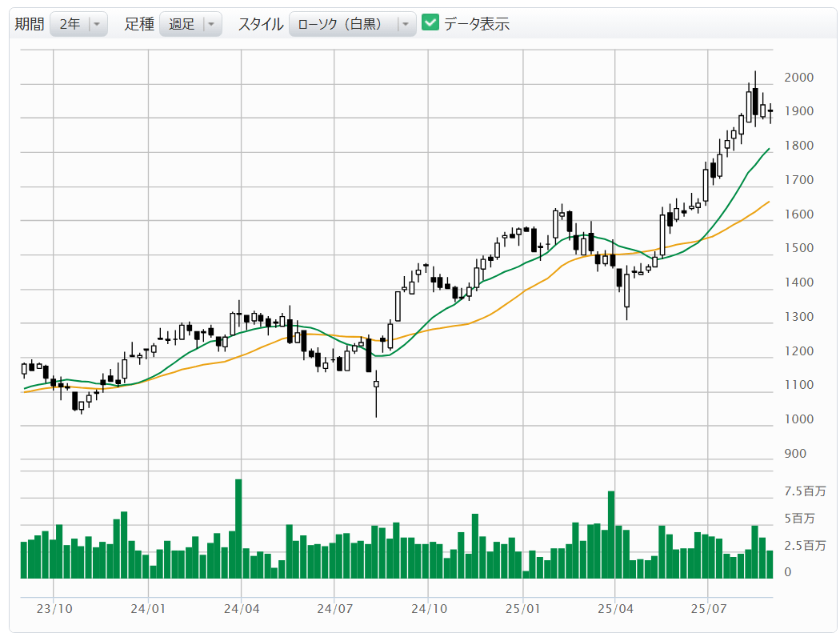Click the arrow button beside 週足
Viewport: 840px width, 637px height.
click(x=210, y=24)
